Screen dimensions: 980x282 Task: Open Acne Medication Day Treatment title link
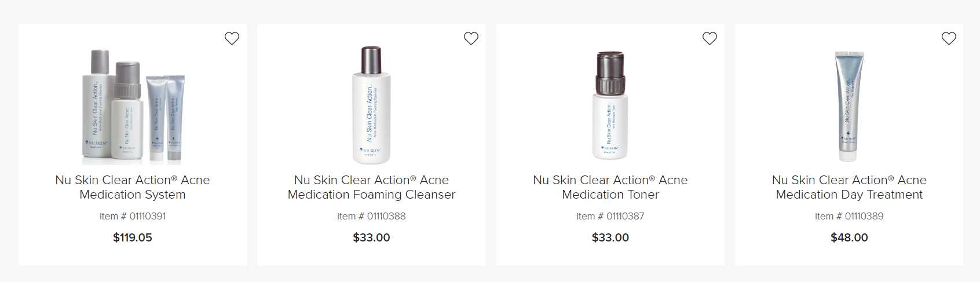849,187
